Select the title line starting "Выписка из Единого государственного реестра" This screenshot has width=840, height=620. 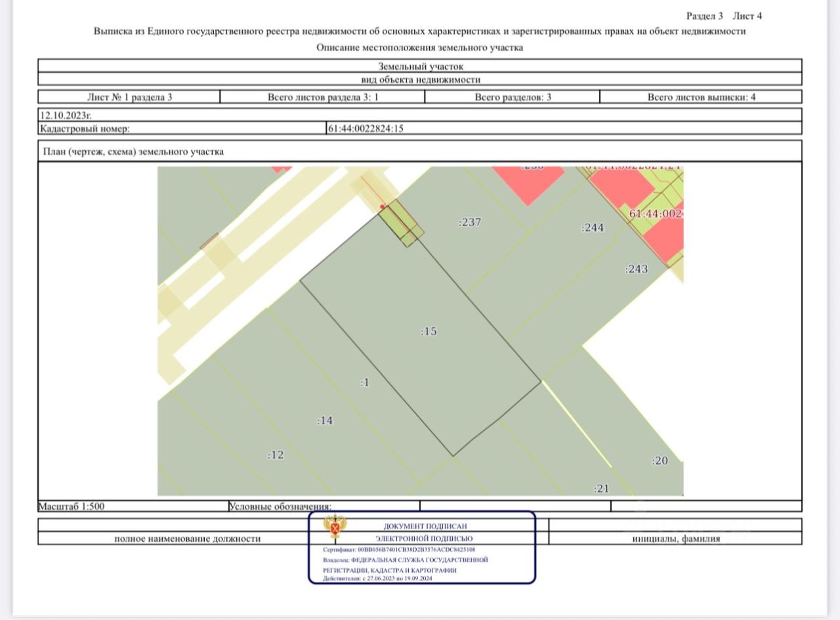(419, 31)
